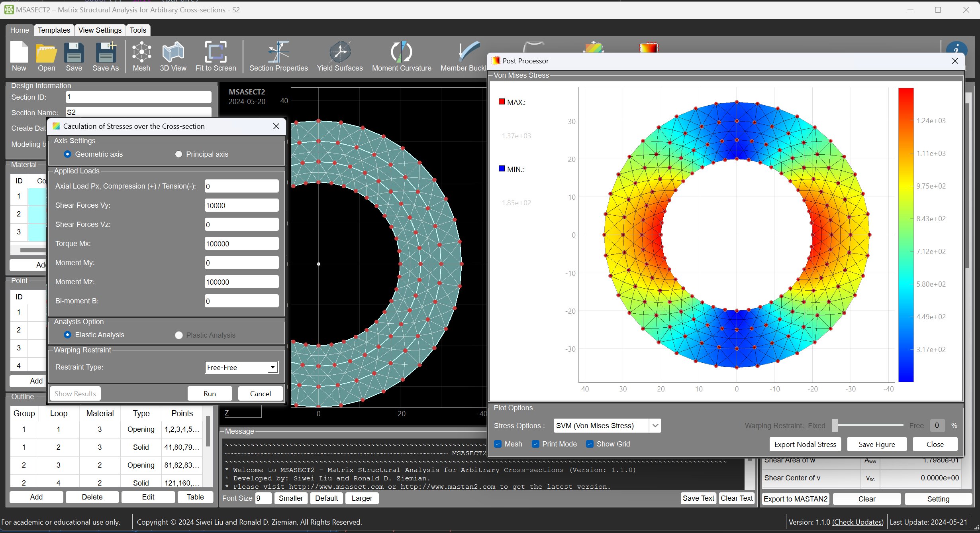This screenshot has width=980, height=533.
Task: Click the Shear Forces Vz input field
Action: click(x=241, y=224)
